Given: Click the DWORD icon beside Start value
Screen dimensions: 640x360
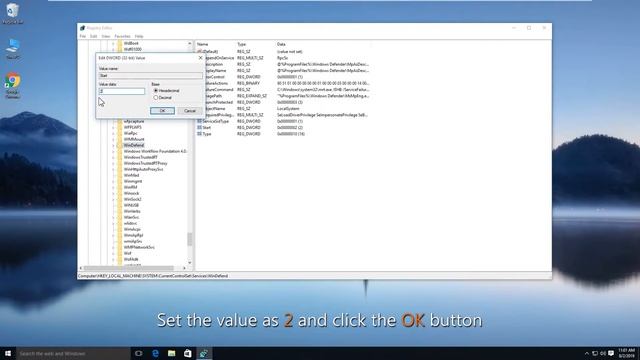Looking at the screenshot, I should (x=200, y=127).
